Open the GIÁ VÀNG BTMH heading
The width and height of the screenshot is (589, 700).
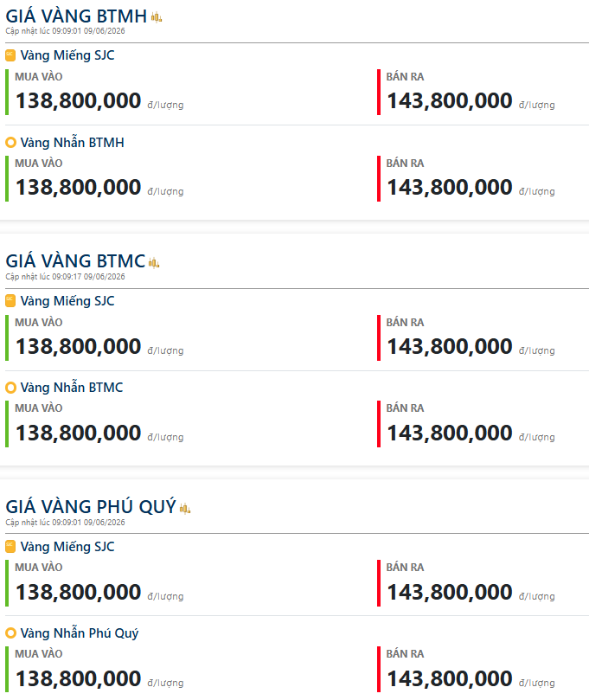(x=76, y=16)
